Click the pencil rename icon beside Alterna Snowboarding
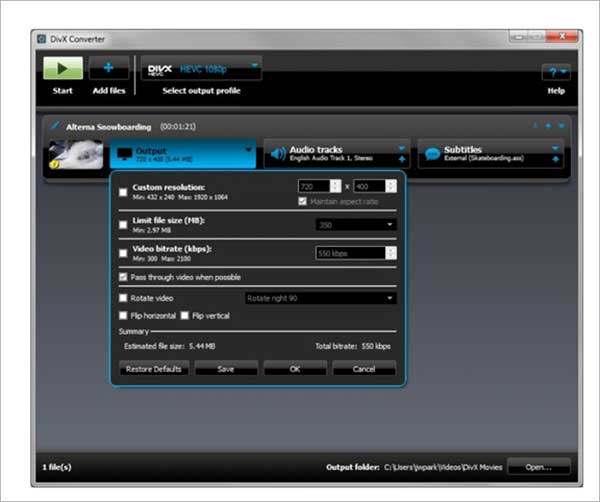Screen dimensions: 600x502 [55, 125]
